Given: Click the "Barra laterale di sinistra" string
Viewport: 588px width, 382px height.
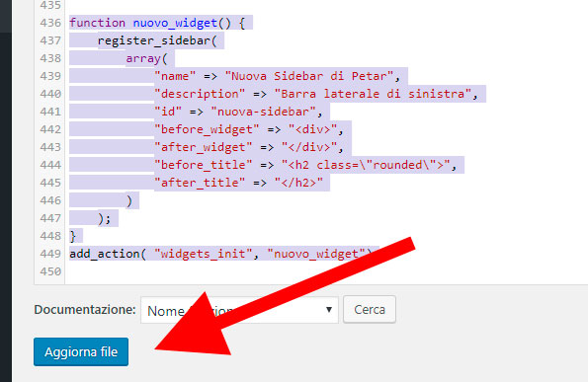Looking at the screenshot, I should point(373,94).
